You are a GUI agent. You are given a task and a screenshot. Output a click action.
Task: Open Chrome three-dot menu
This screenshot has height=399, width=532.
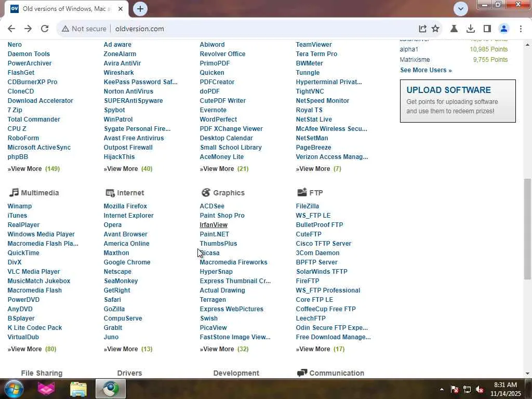pos(521,29)
